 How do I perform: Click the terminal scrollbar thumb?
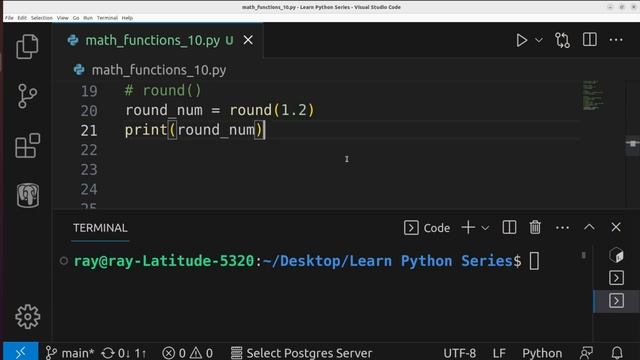coord(584,255)
